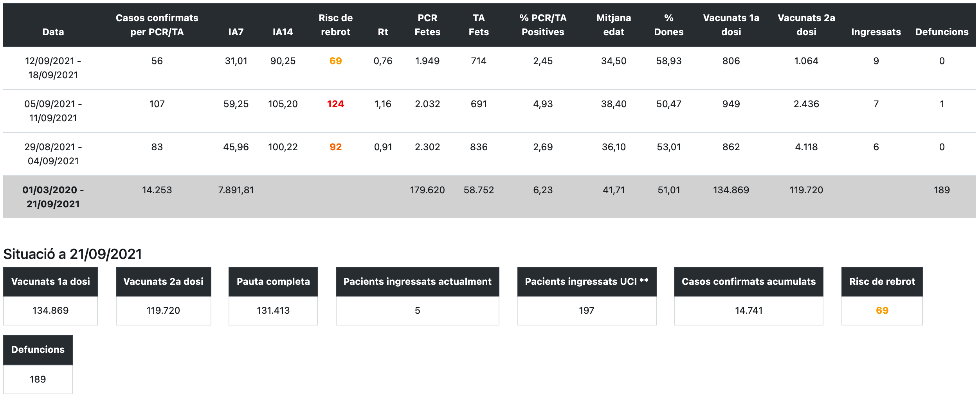Click the 'Data' column header

point(53,32)
